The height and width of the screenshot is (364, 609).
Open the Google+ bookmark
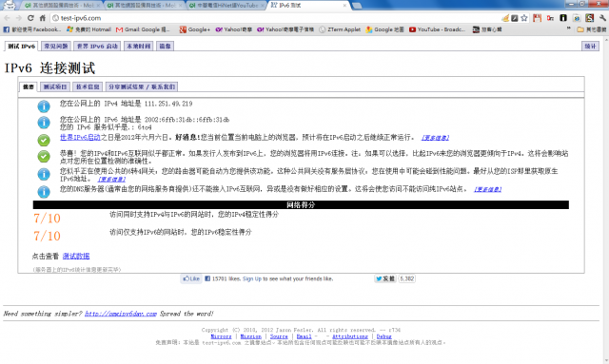tap(194, 29)
